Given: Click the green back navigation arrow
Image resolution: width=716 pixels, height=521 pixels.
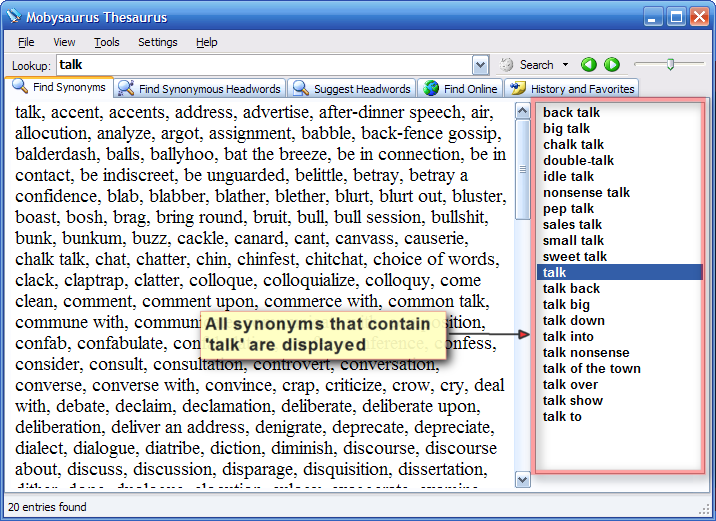Looking at the screenshot, I should 588,65.
